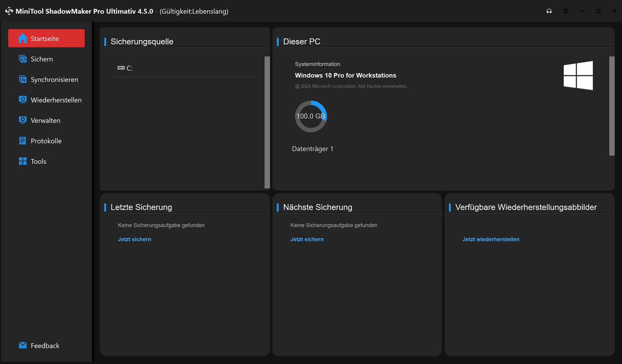Open the Tools grid icon
The width and height of the screenshot is (622, 364).
coord(23,161)
